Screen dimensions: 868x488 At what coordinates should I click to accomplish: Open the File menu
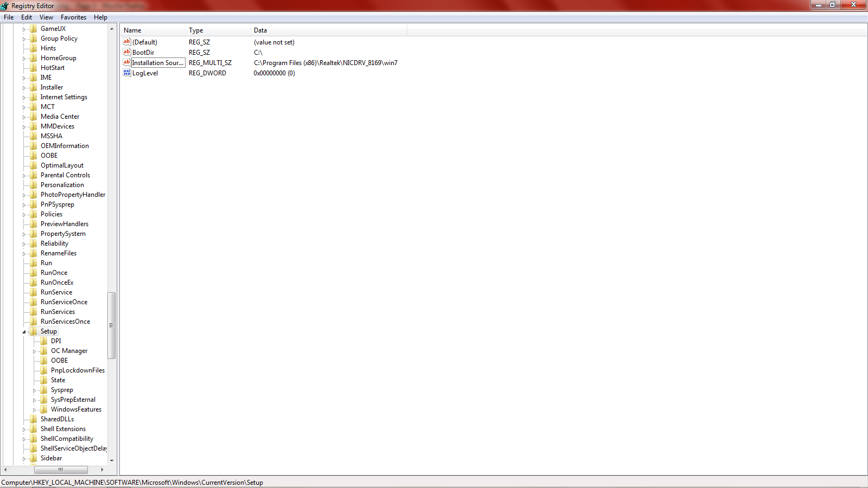pos(9,17)
